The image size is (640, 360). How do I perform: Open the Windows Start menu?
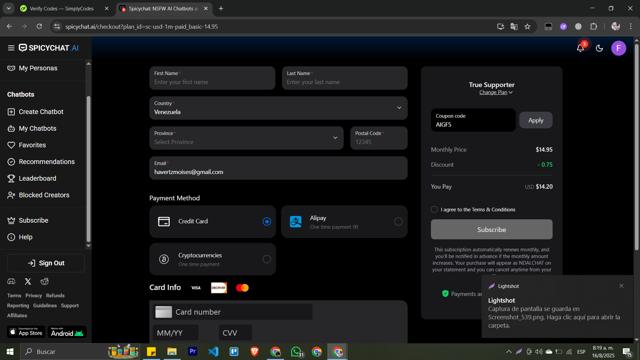10,351
